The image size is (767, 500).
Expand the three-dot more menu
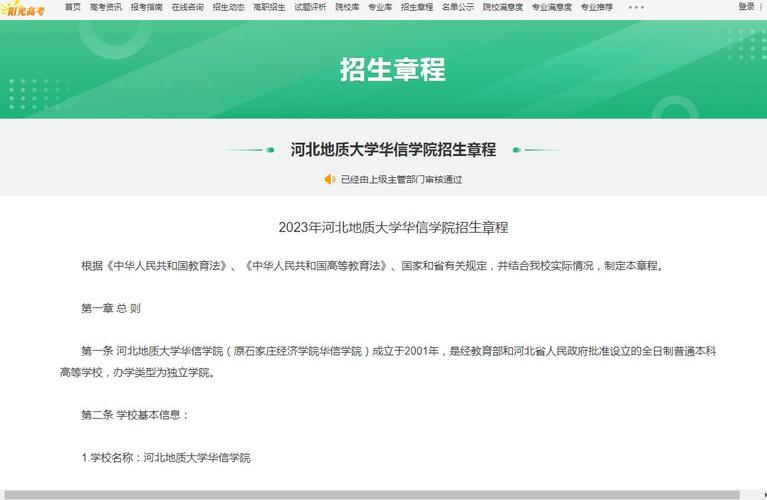(636, 7)
